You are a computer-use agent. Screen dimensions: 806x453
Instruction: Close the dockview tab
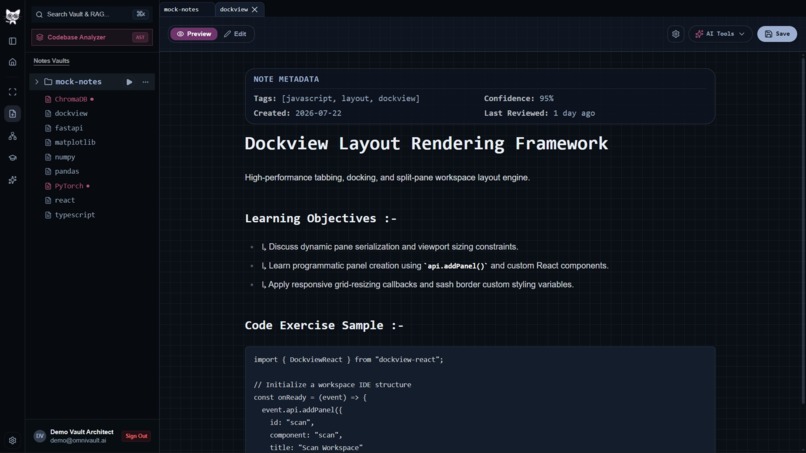tap(254, 9)
